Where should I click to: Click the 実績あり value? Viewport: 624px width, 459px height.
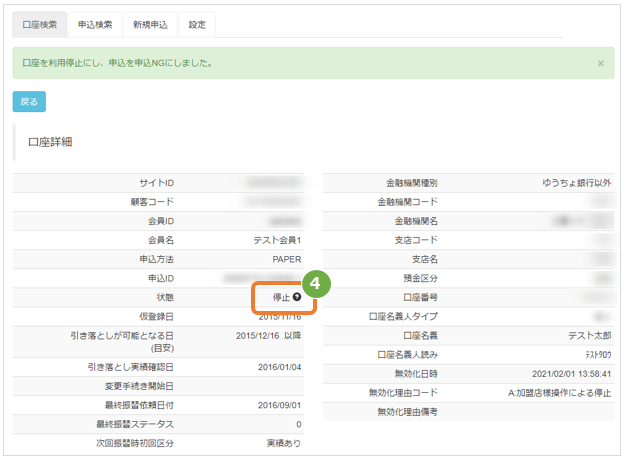coord(284,443)
